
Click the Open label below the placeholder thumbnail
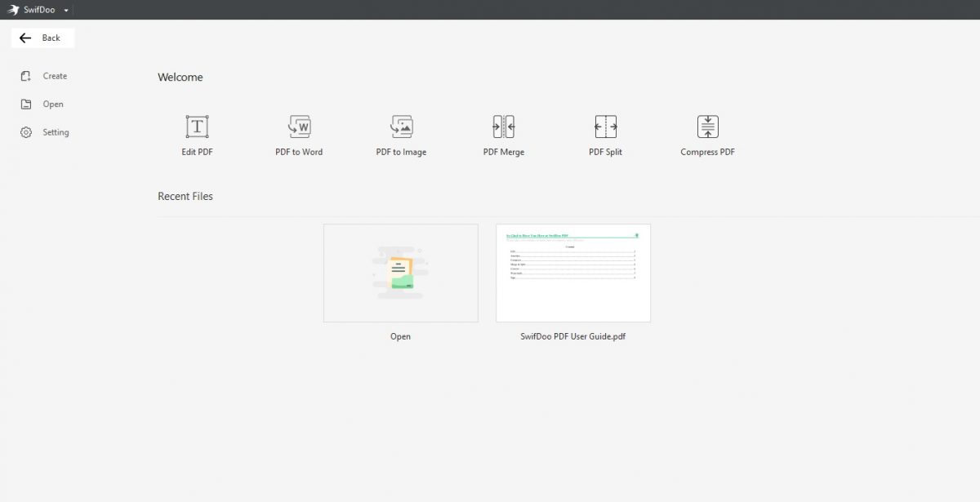[x=400, y=336]
